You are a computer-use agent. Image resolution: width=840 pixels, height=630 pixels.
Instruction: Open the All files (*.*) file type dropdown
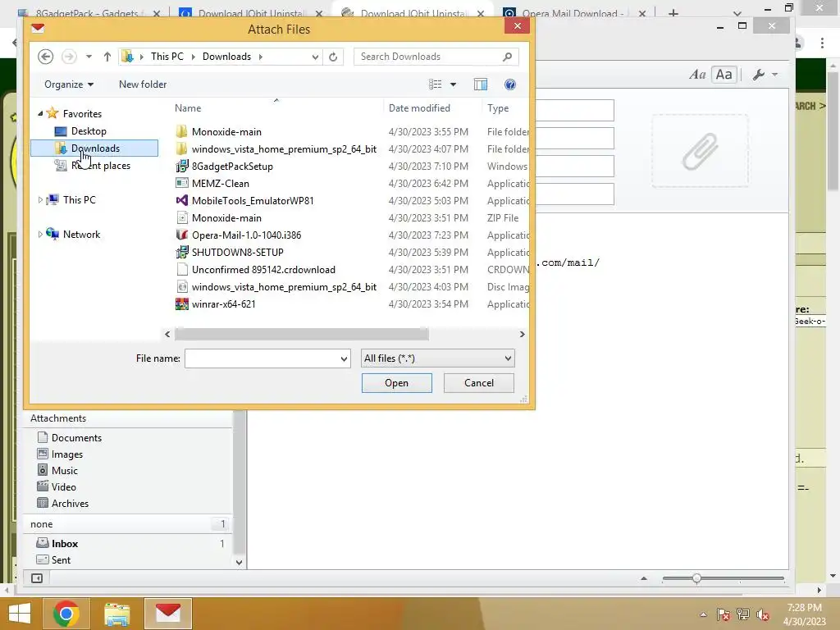tap(438, 358)
